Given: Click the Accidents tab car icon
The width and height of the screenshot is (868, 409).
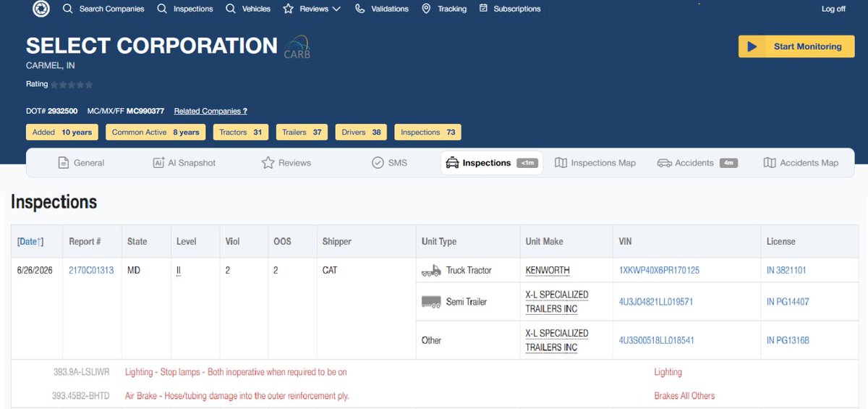Looking at the screenshot, I should [x=664, y=163].
